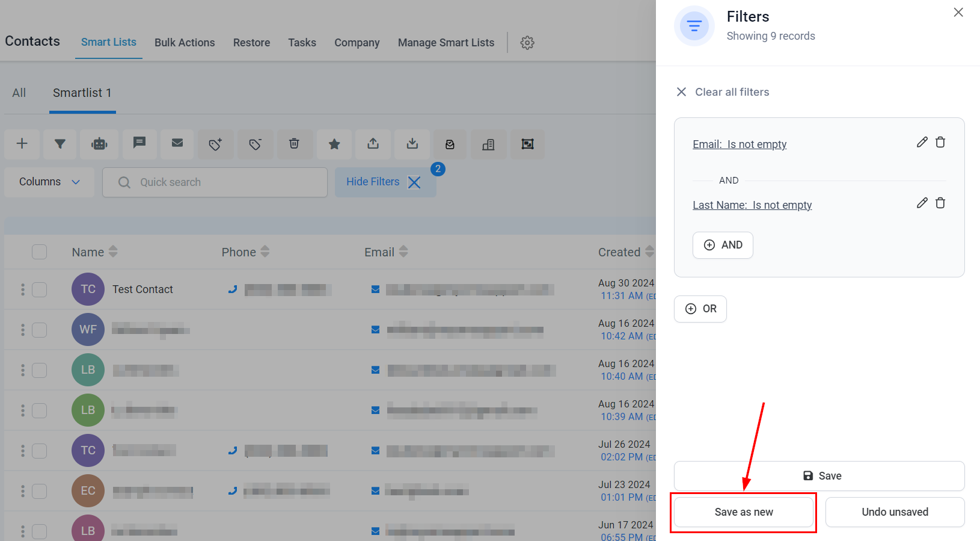Check the Jun 17 LB contact row checkbox
This screenshot has height=541, width=980.
pos(39,531)
